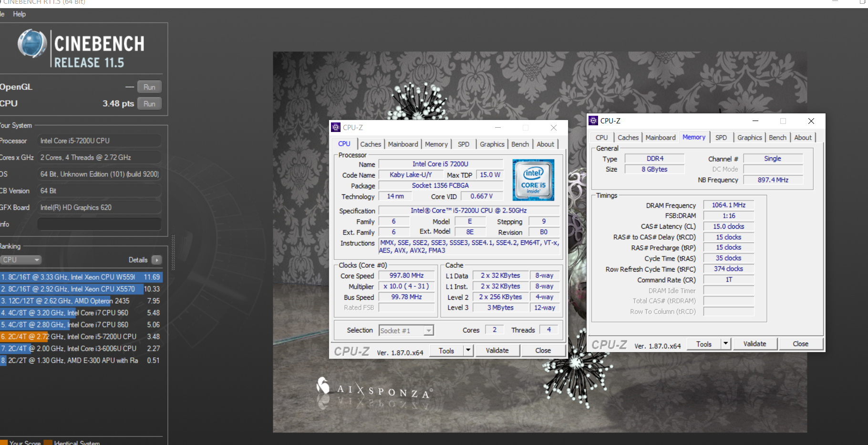868x445 pixels.
Task: Click the Intel Core i5 badge in CPU-Z
Action: (533, 180)
